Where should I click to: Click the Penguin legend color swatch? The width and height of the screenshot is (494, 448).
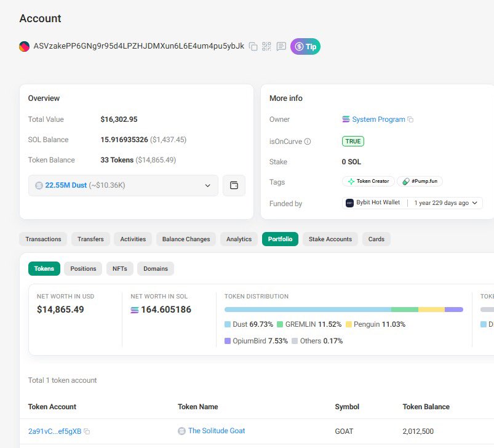[348, 324]
